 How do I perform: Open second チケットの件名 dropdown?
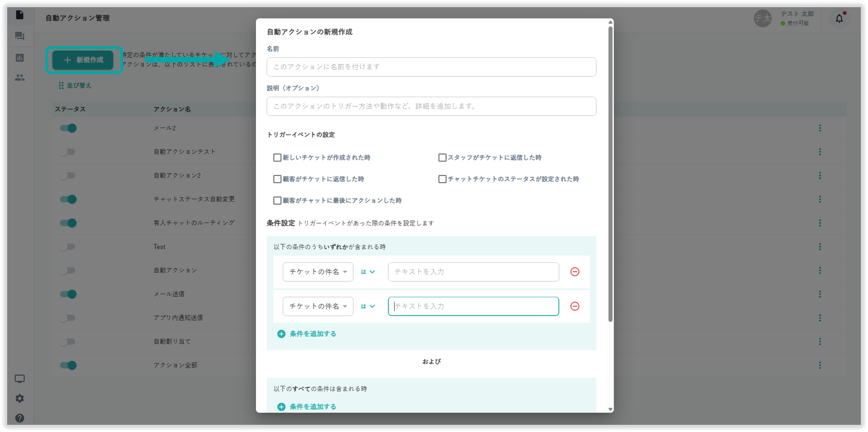tap(318, 306)
